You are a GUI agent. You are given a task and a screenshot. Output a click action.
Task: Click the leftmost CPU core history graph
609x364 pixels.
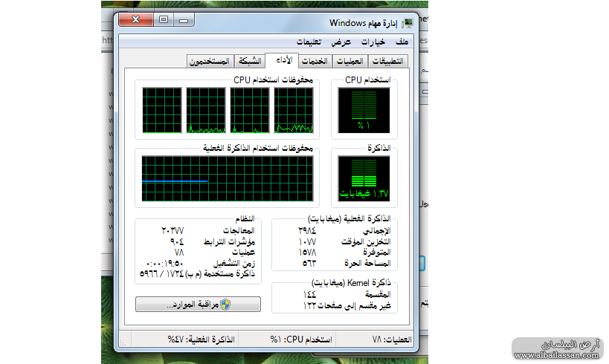[x=162, y=110]
